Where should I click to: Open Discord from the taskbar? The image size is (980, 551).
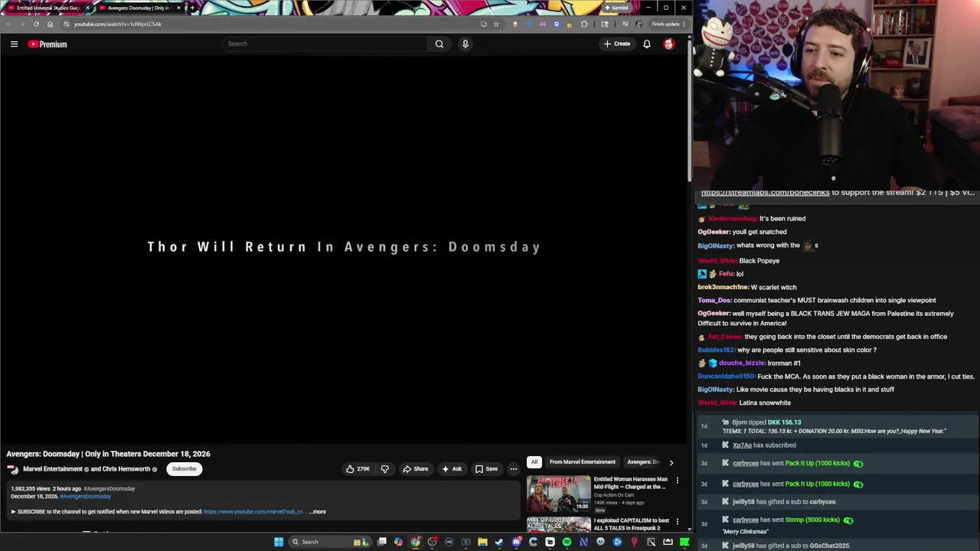pos(517,542)
